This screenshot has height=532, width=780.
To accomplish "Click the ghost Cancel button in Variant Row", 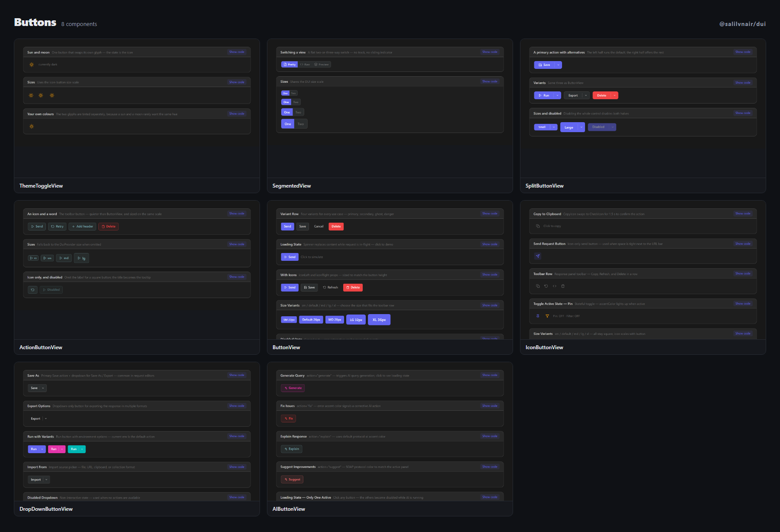I will pos(318,227).
